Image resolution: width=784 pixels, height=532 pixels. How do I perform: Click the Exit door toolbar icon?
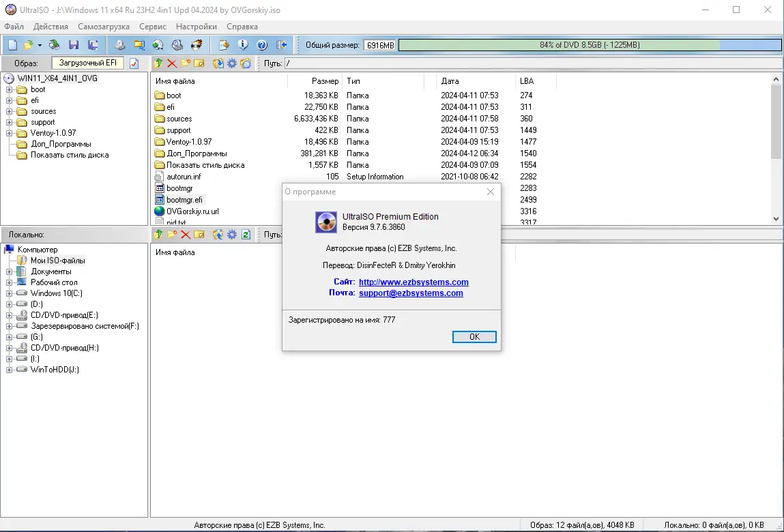(282, 45)
